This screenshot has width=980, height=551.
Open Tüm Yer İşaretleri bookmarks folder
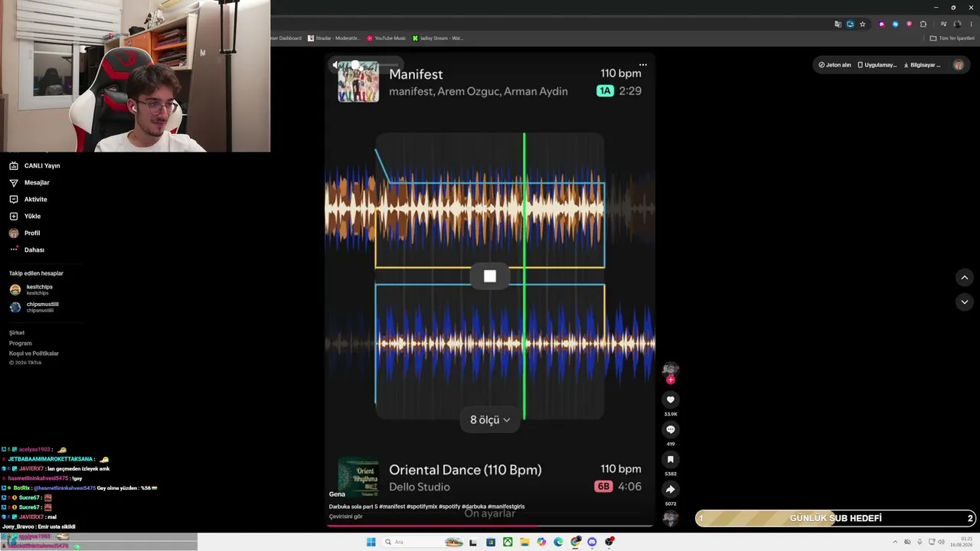click(952, 38)
